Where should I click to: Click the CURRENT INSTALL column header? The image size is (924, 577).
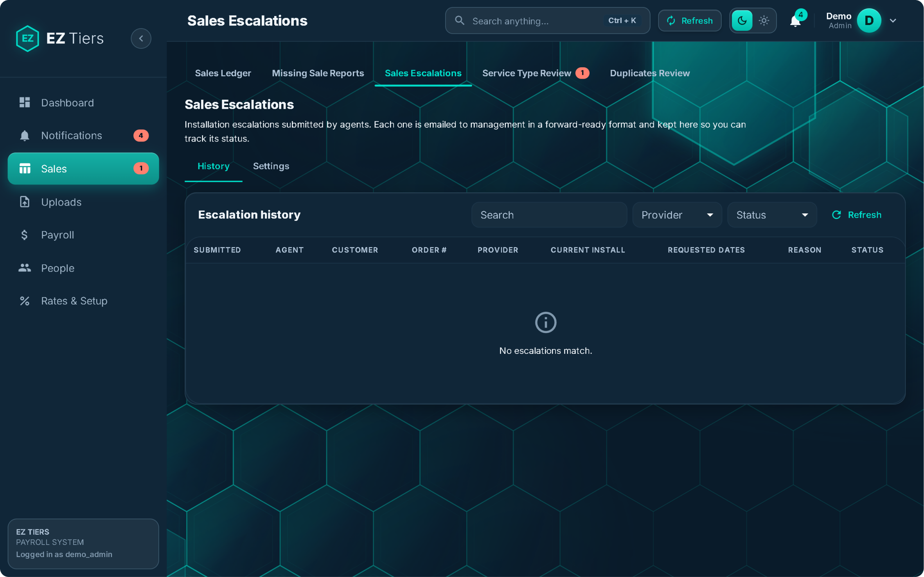588,250
